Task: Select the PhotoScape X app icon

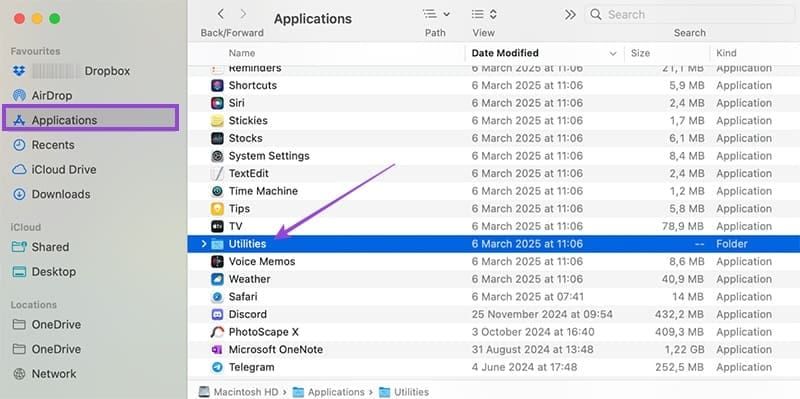Action: pyautogui.click(x=217, y=332)
